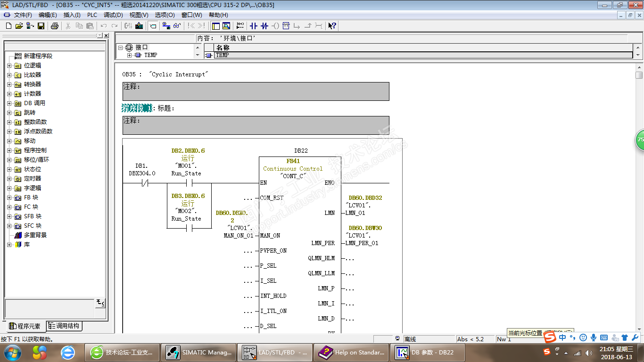
Task: Switch to DB 参数 - DB22 taskbar window
Action: (x=428, y=352)
